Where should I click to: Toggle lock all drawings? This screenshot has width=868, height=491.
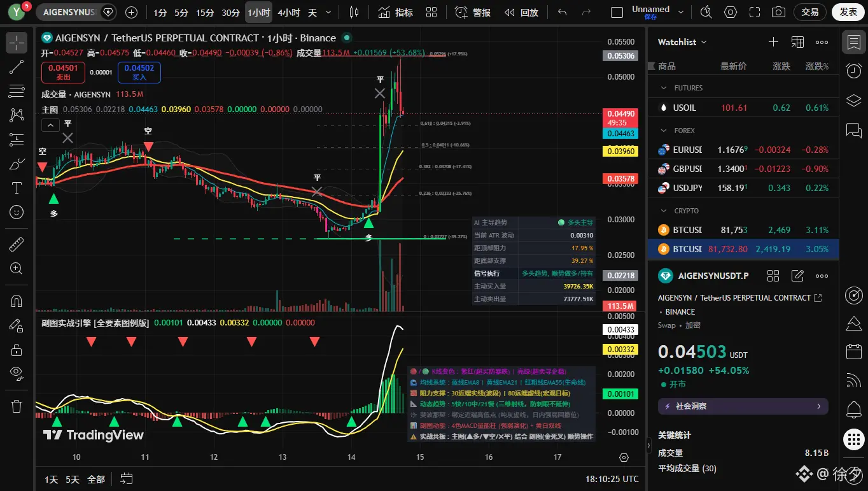(x=17, y=350)
